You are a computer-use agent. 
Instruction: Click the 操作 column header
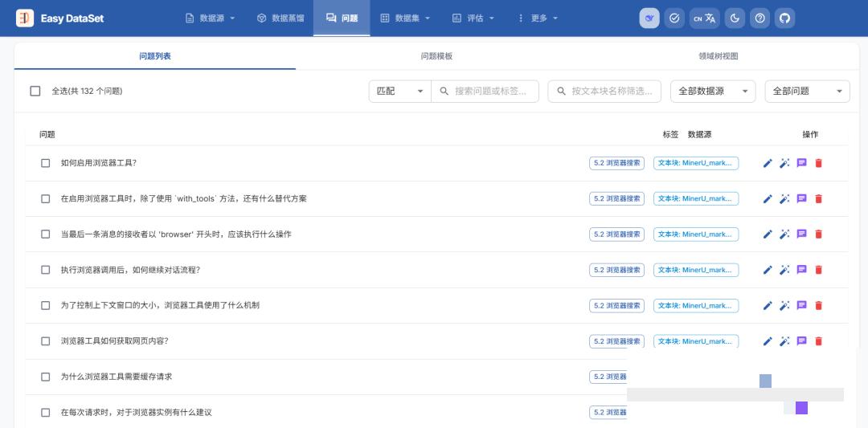coord(810,134)
